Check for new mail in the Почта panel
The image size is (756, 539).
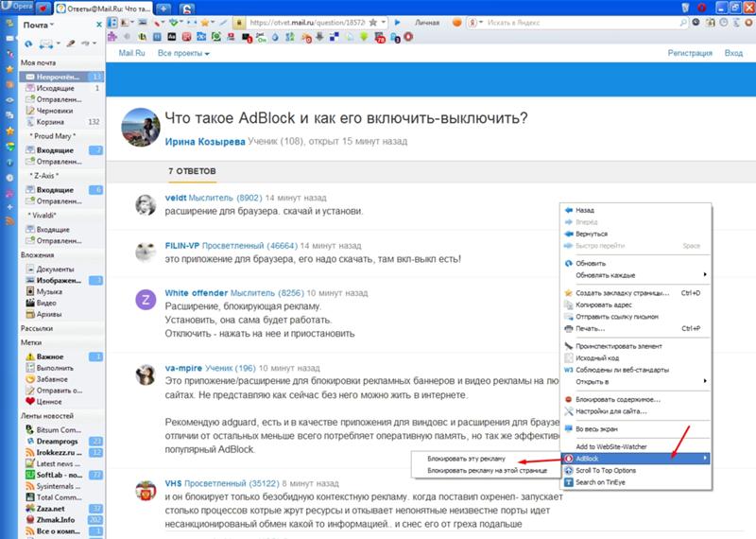pyautogui.click(x=28, y=43)
